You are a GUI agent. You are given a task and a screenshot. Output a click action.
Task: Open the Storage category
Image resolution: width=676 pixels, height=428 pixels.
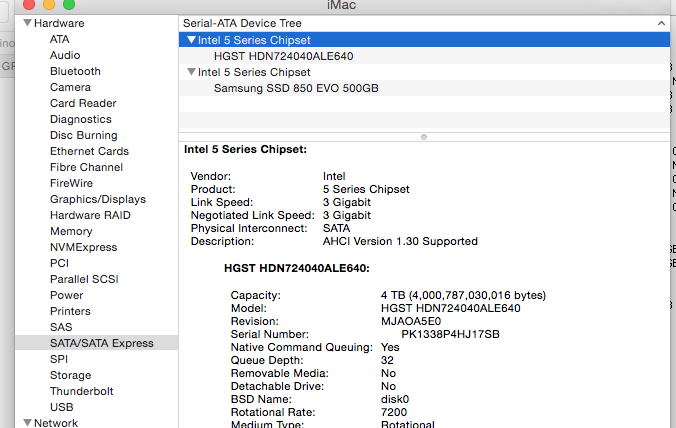(x=70, y=375)
